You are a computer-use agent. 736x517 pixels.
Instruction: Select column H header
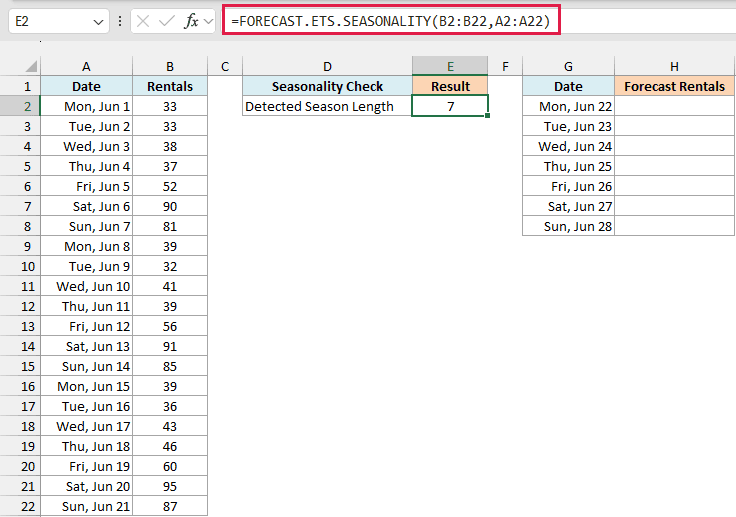pos(675,66)
